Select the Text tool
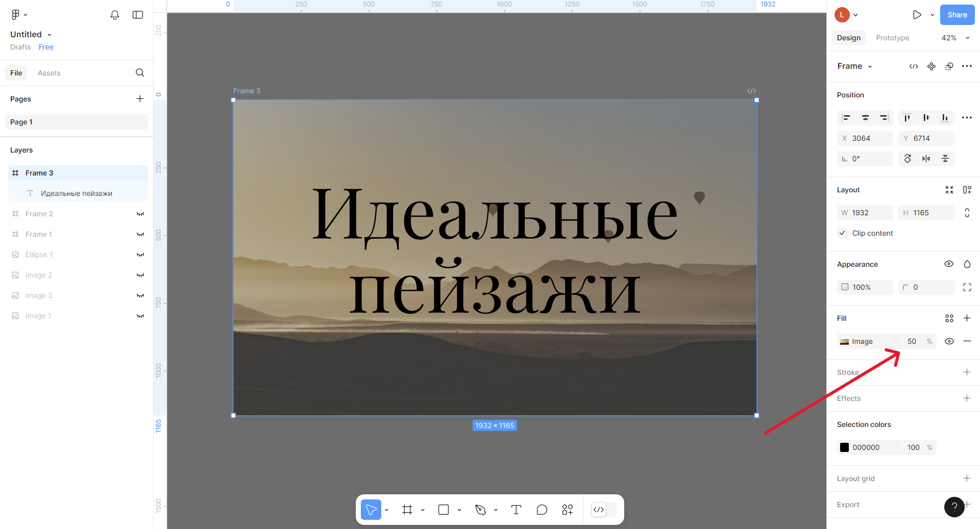Screen dimensions: 980x529 point(516,510)
